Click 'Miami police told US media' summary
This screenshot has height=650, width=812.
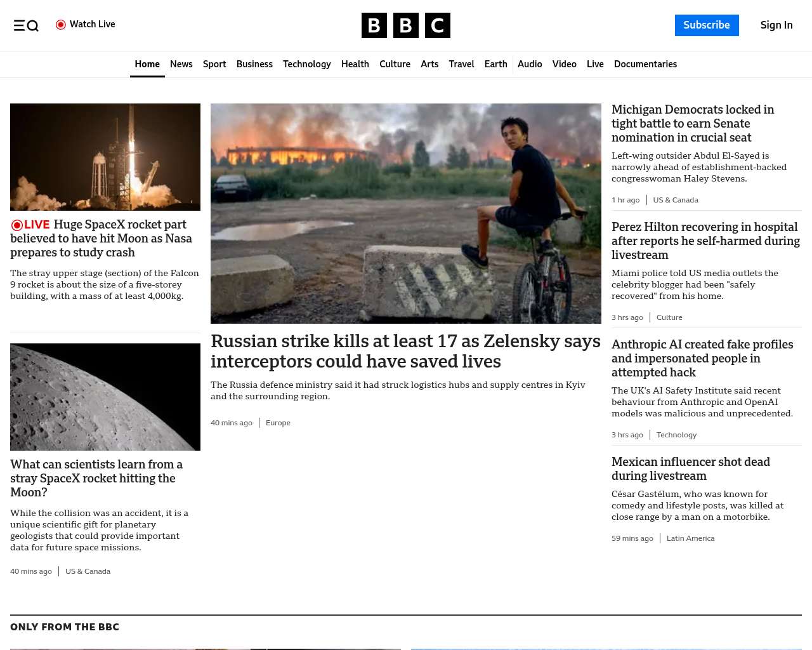695,284
